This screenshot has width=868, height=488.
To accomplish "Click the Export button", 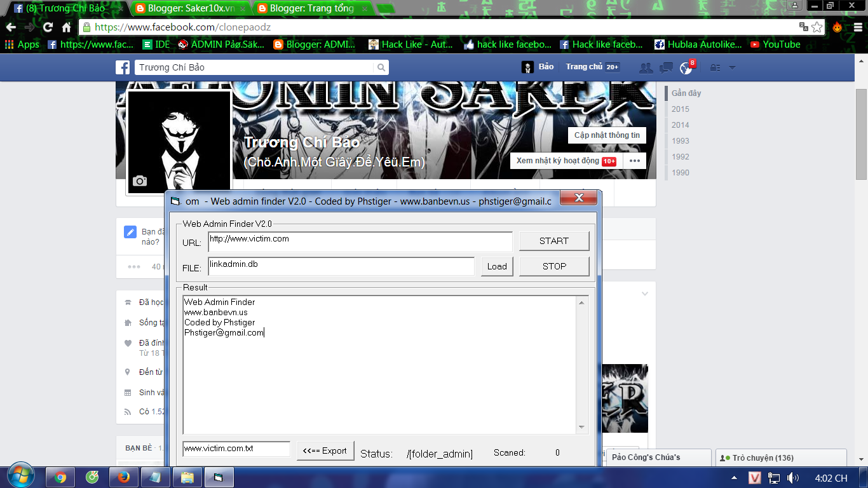I will (325, 451).
